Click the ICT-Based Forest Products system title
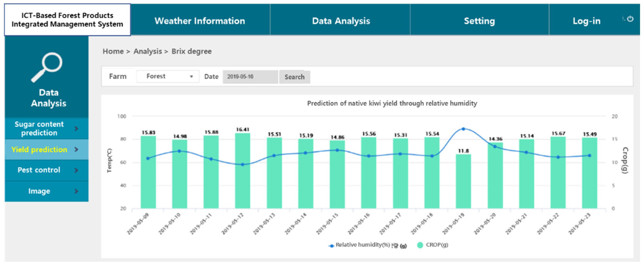 (x=67, y=20)
